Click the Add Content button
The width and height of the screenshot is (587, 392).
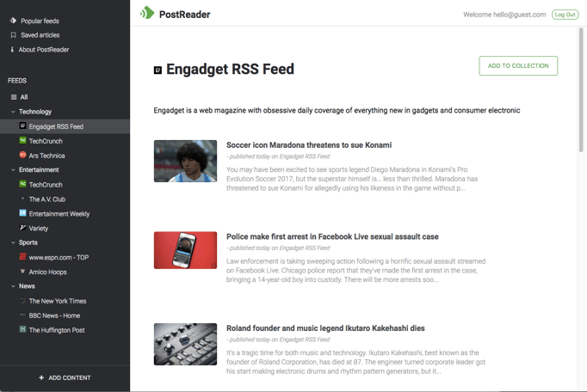[65, 378]
